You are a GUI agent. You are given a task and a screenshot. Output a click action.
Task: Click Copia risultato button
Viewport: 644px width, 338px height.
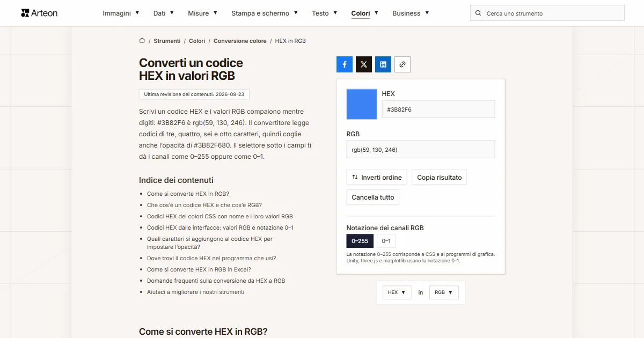tap(440, 178)
